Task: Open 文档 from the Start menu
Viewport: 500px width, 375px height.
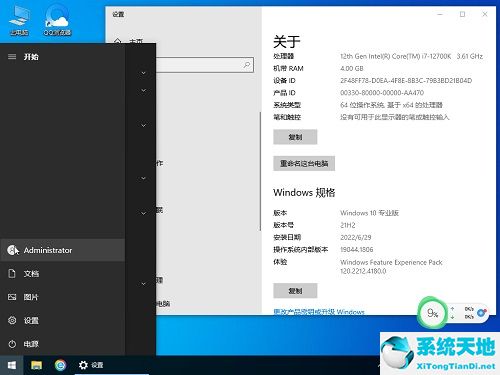Action: (x=63, y=274)
